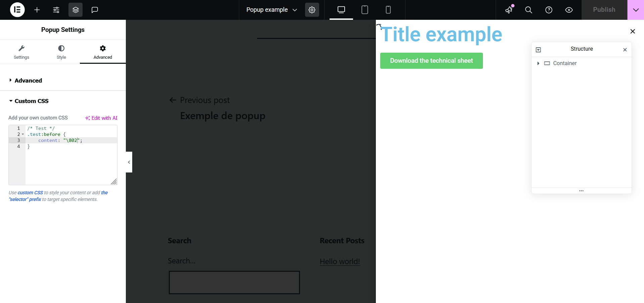
Task: Open Add Element panel with plus icon
Action: point(37,10)
